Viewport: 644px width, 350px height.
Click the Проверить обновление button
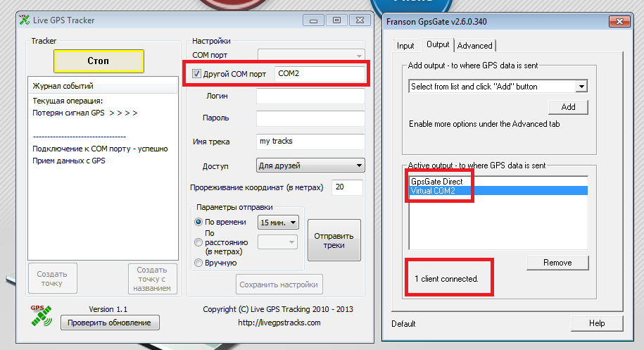click(x=110, y=323)
